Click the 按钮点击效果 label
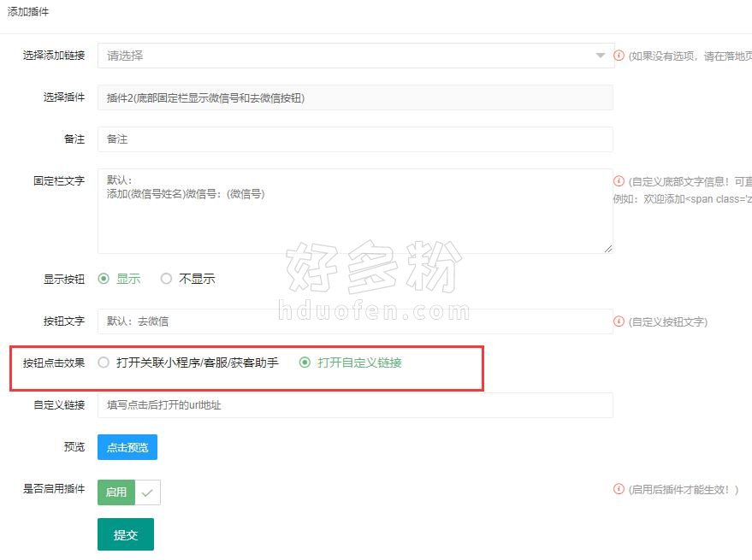 tap(54, 363)
